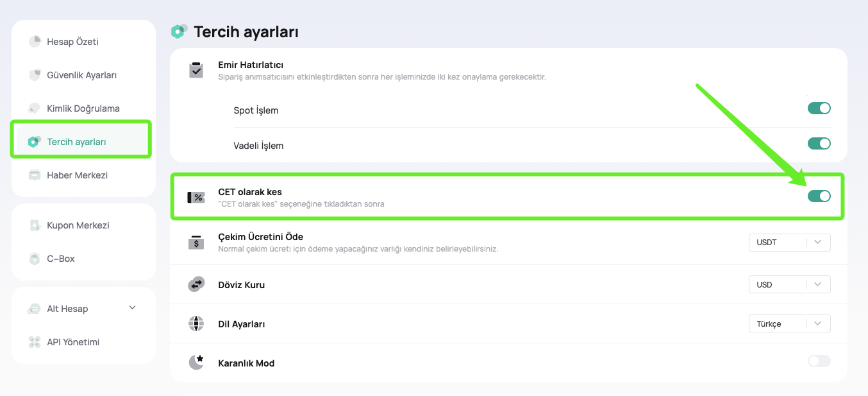Image resolution: width=868 pixels, height=396 pixels.
Task: Click the Spot İşlem label
Action: (x=256, y=110)
